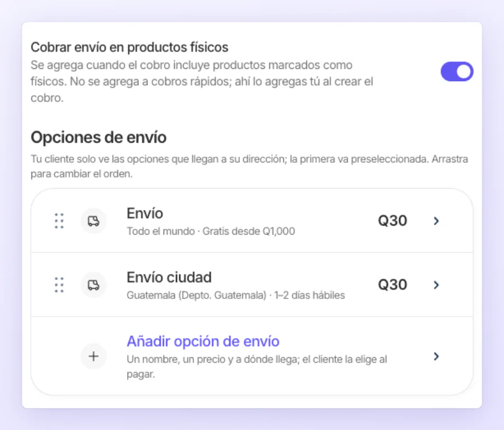Open Envío option via its chevron

(436, 221)
